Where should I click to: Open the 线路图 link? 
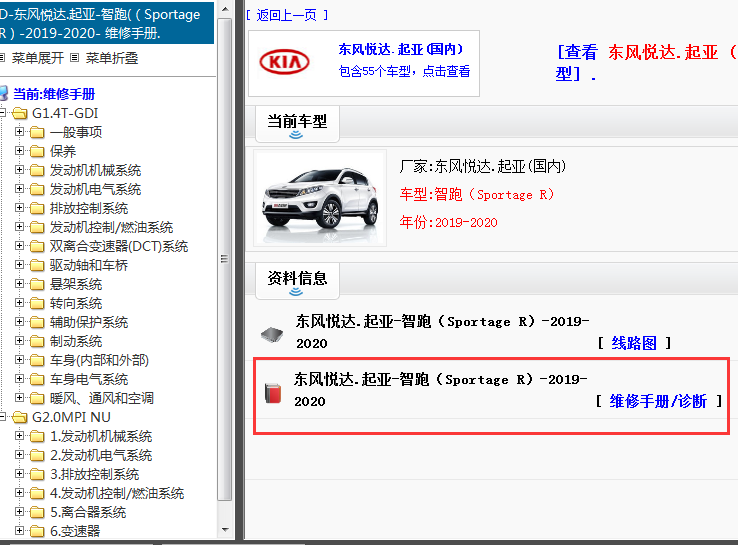tap(634, 343)
